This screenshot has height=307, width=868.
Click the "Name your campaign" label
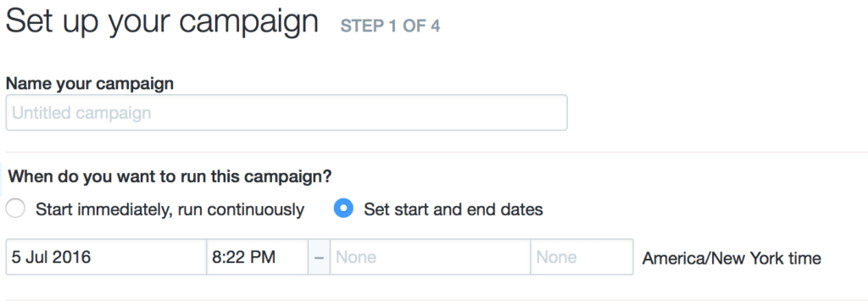tap(90, 84)
